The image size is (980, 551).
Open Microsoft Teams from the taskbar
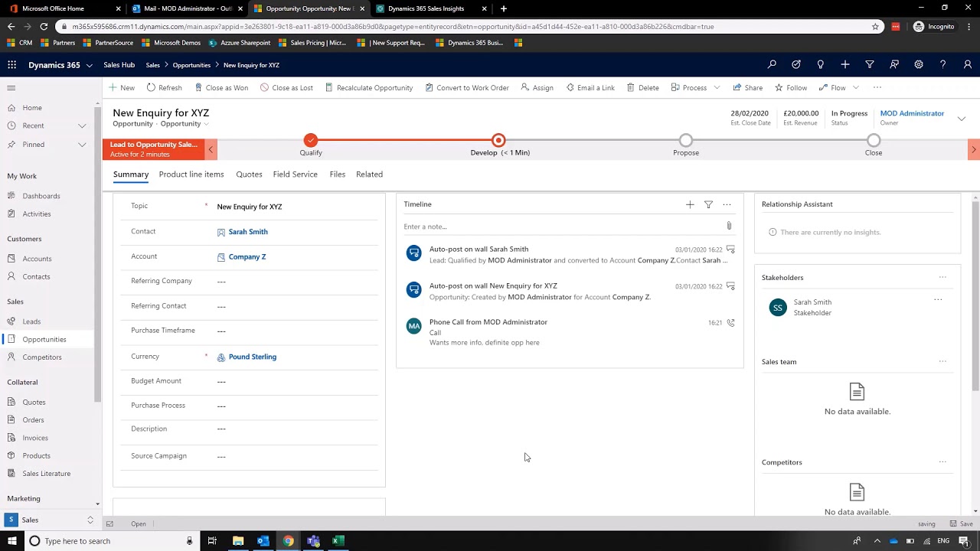pyautogui.click(x=313, y=541)
